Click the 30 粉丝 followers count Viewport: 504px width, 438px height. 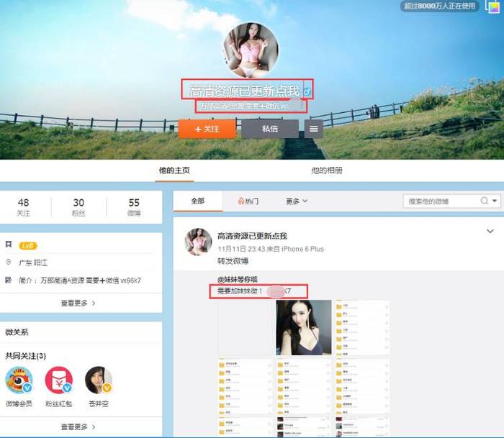pos(78,207)
